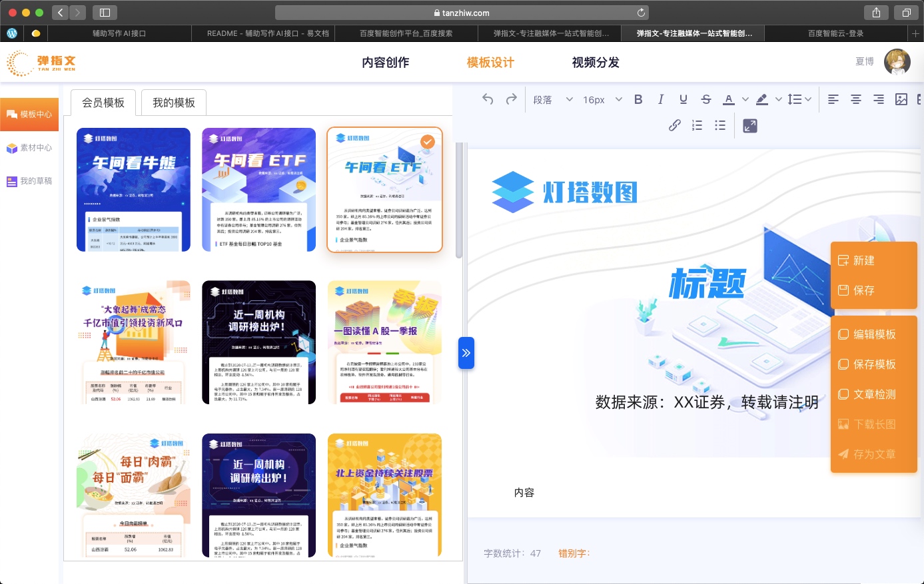Show all Safari tabs overview
The height and width of the screenshot is (584, 924).
[906, 13]
